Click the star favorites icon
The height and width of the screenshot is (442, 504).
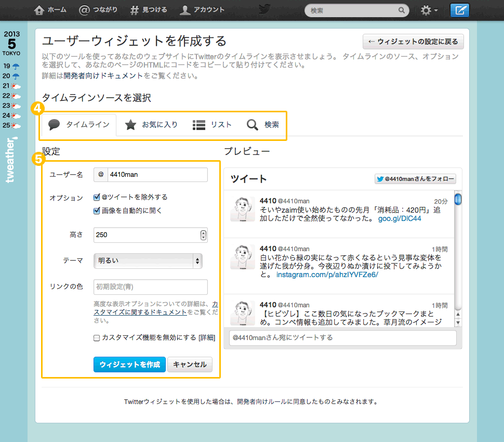(130, 125)
